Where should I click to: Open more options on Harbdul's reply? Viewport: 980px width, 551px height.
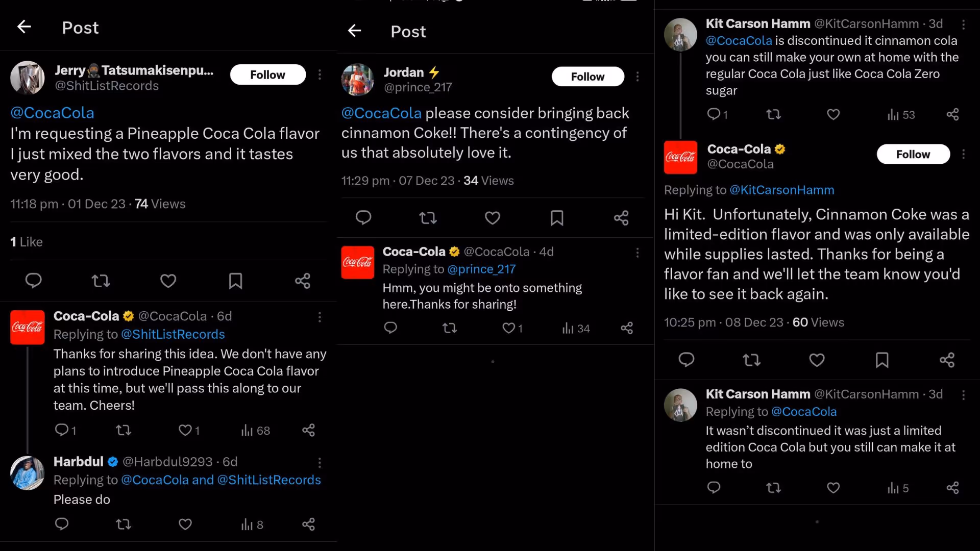(x=320, y=463)
